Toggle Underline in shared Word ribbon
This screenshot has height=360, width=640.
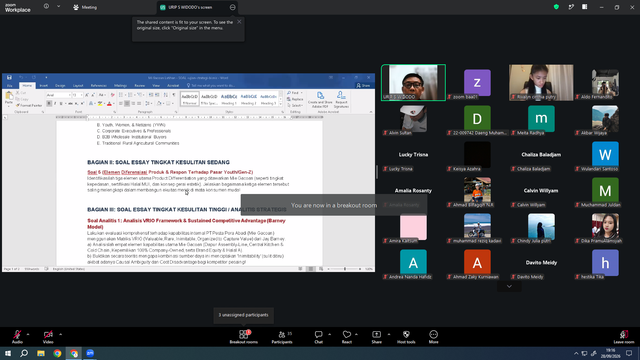click(61, 104)
